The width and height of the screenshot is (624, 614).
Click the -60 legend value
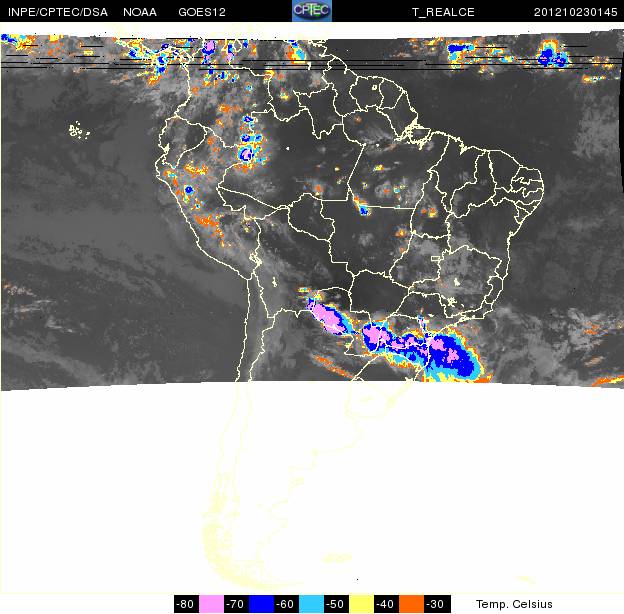tap(287, 604)
